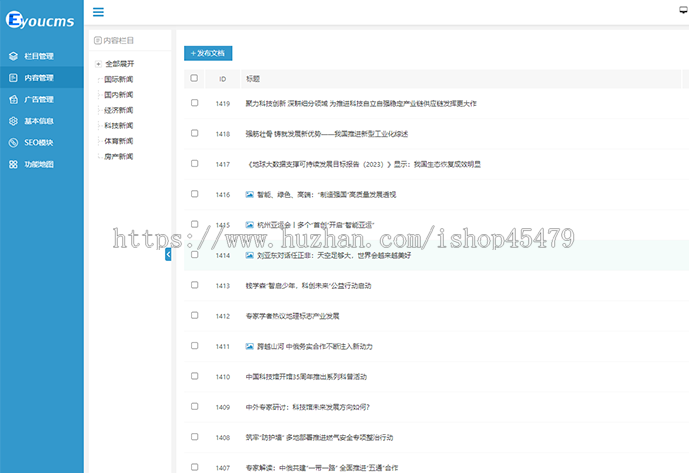Check the checkbox for row 1411
Viewport: 689px width, 473px height.
click(195, 345)
